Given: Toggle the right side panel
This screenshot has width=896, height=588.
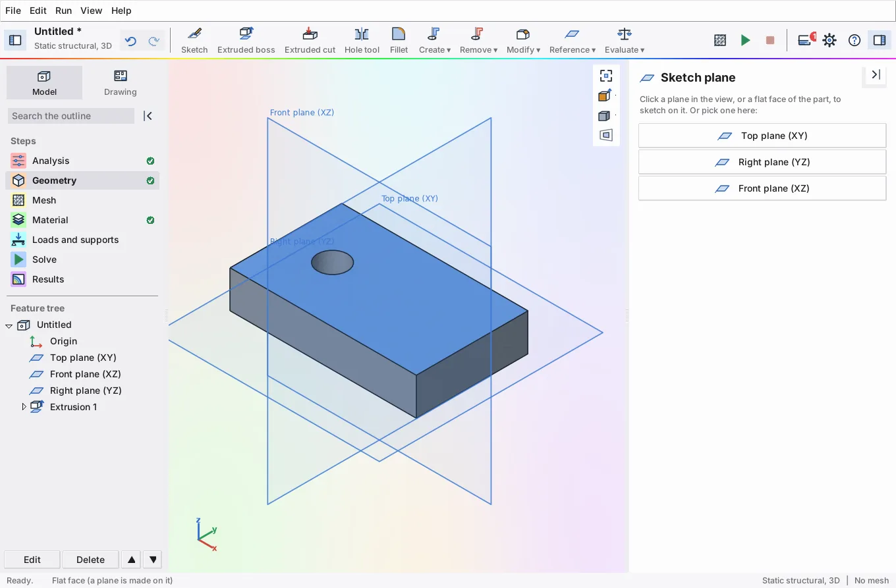Looking at the screenshot, I should pyautogui.click(x=880, y=40).
